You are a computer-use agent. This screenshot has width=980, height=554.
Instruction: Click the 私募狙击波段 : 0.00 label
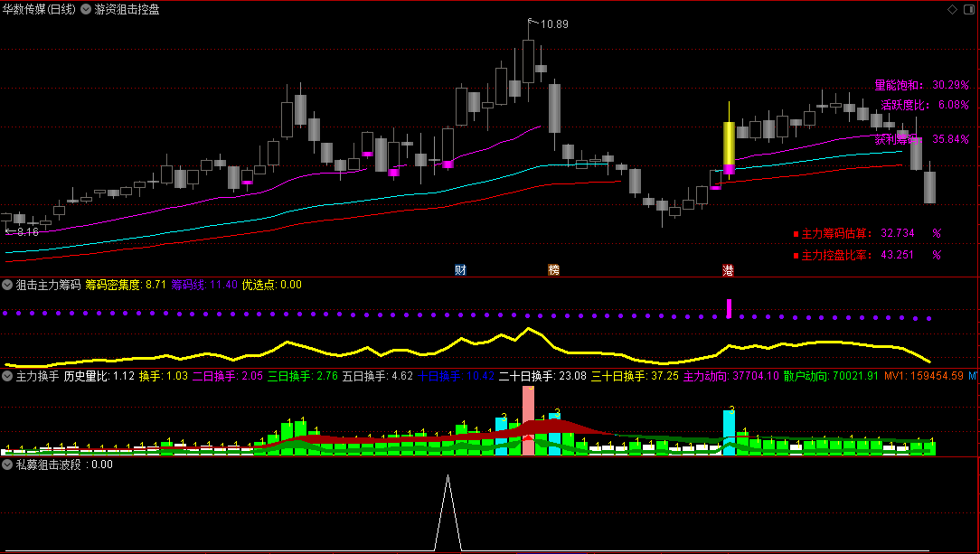64,465
